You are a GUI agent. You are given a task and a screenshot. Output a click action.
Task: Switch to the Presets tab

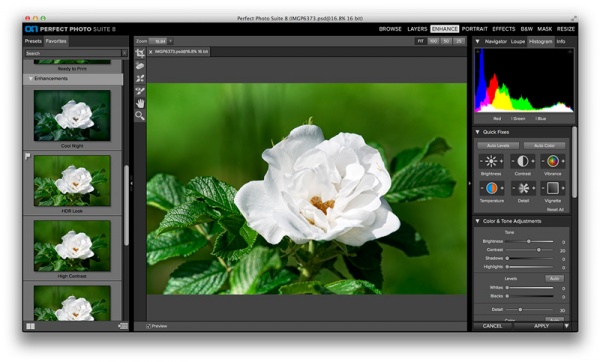tap(33, 41)
